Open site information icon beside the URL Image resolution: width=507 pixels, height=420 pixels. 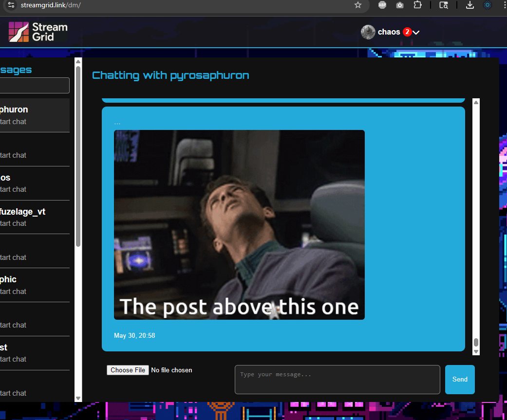[x=11, y=5]
